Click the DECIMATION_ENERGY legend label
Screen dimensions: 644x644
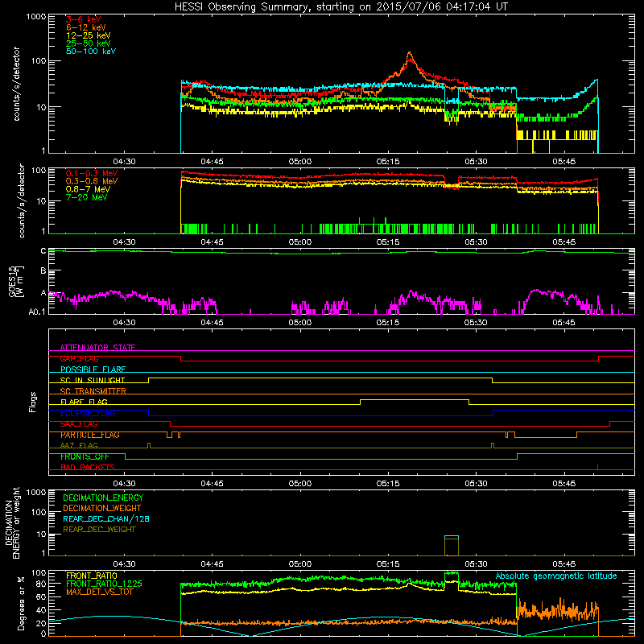(x=103, y=497)
